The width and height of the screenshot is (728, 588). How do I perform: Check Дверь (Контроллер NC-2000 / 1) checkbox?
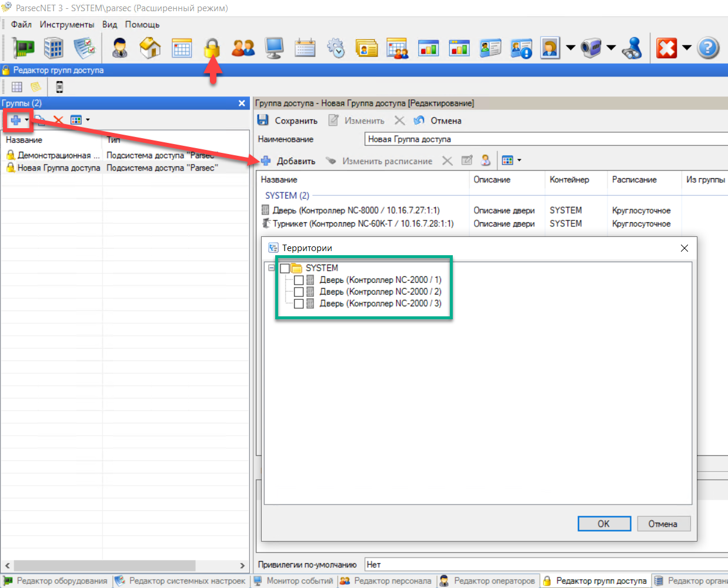coord(298,280)
